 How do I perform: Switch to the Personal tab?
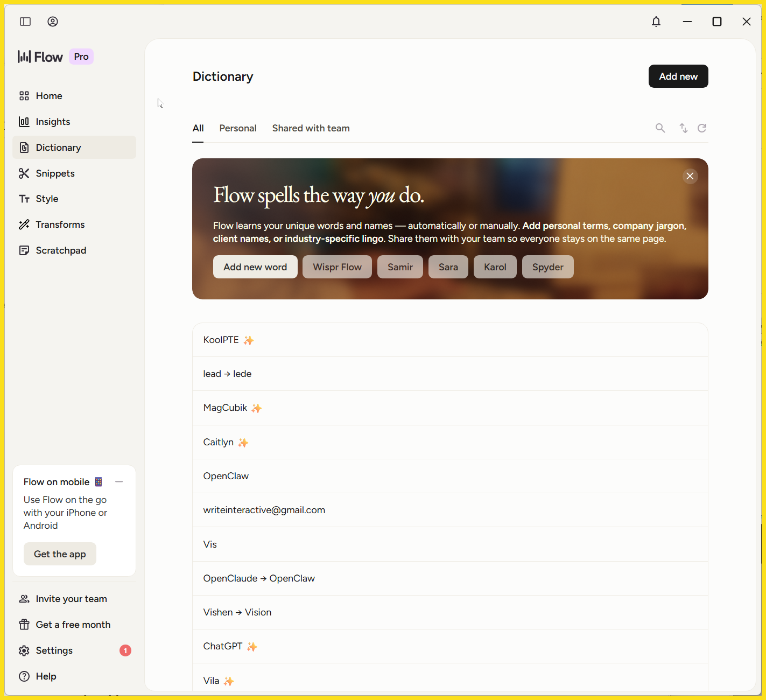238,128
